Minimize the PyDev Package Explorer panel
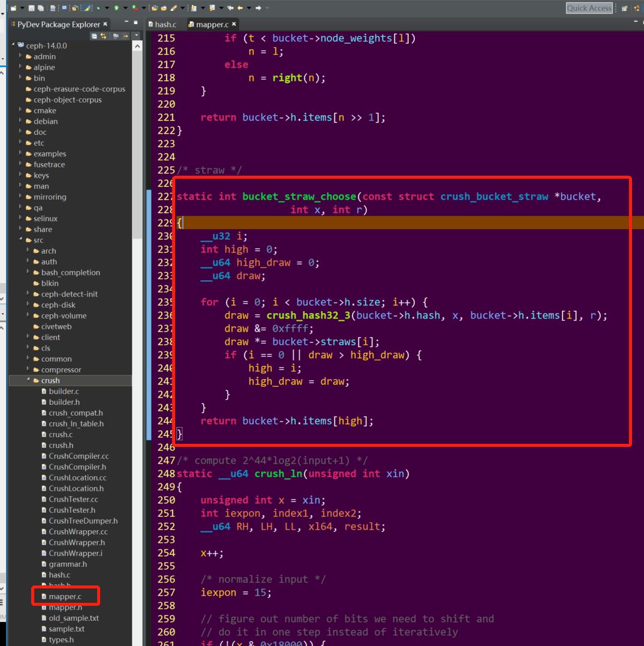The height and width of the screenshot is (646, 644). pyautogui.click(x=127, y=22)
